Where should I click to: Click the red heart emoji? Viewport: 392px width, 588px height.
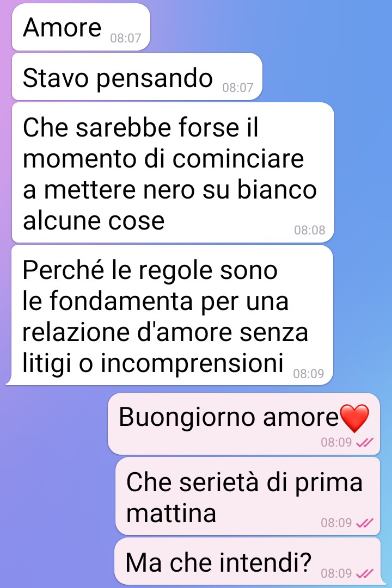pyautogui.click(x=354, y=418)
